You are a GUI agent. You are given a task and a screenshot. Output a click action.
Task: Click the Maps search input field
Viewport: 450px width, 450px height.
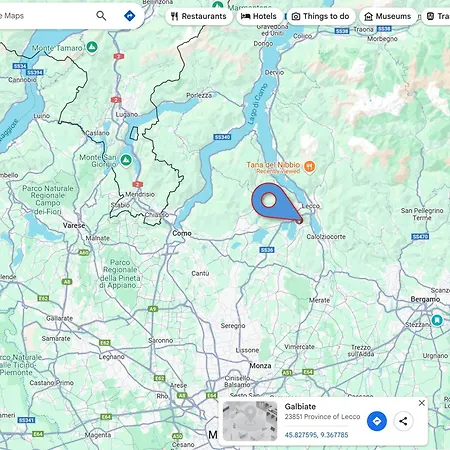(45, 16)
